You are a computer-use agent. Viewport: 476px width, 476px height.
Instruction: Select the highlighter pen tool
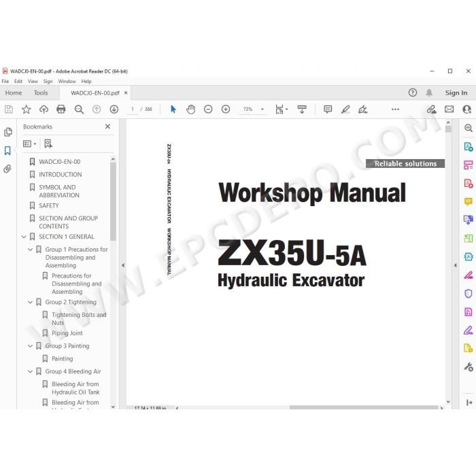[345, 109]
